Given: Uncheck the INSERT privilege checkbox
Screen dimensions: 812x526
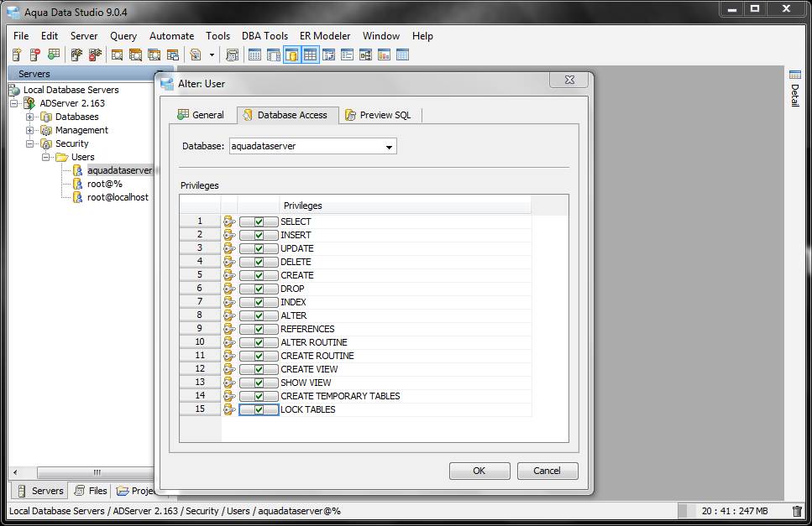Looking at the screenshot, I should (259, 236).
